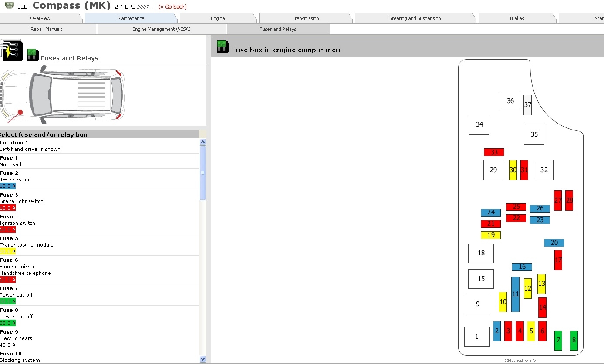Image resolution: width=604 pixels, height=364 pixels.
Task: Click the fuse icon in engine compartment header
Action: 223,47
